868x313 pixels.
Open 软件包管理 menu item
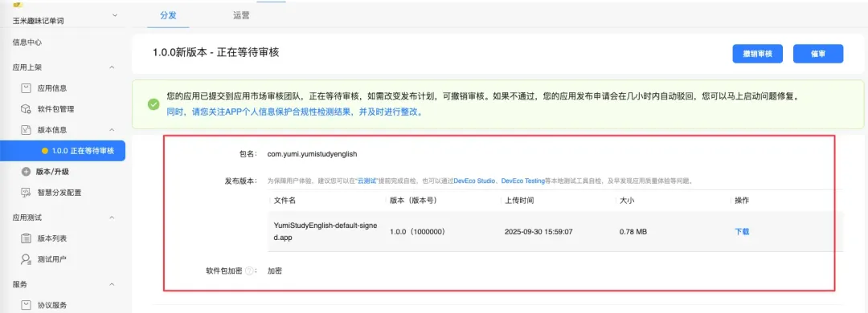pos(56,109)
